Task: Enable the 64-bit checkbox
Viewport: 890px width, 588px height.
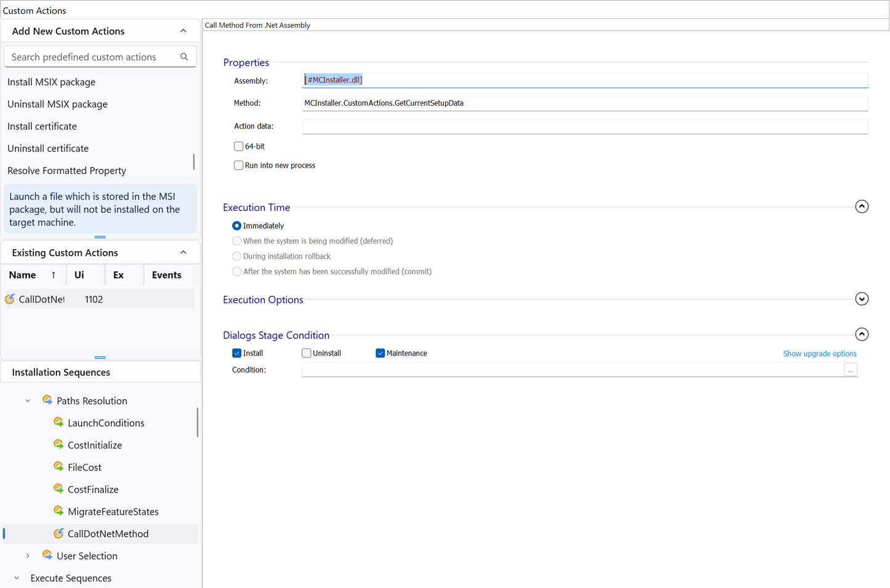Action: coord(238,146)
